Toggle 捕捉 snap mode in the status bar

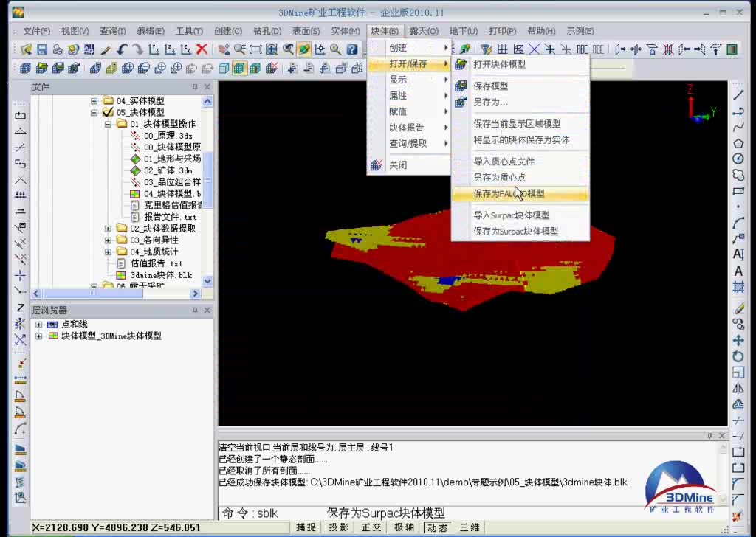306,527
